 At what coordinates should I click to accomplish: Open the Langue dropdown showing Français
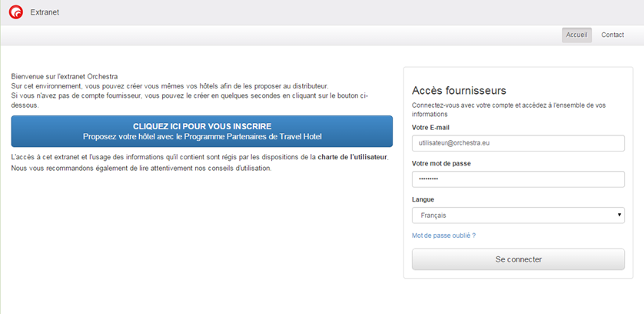(513, 215)
